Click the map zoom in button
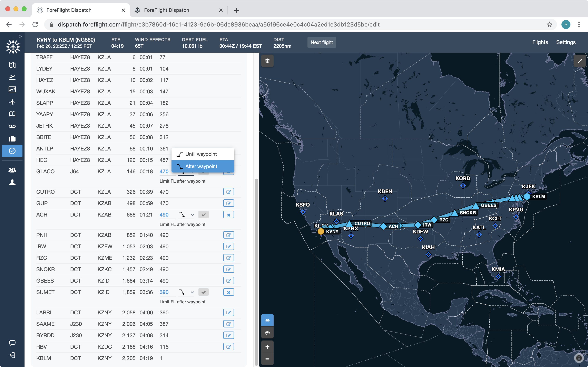Image resolution: width=588 pixels, height=367 pixels. pyautogui.click(x=267, y=347)
